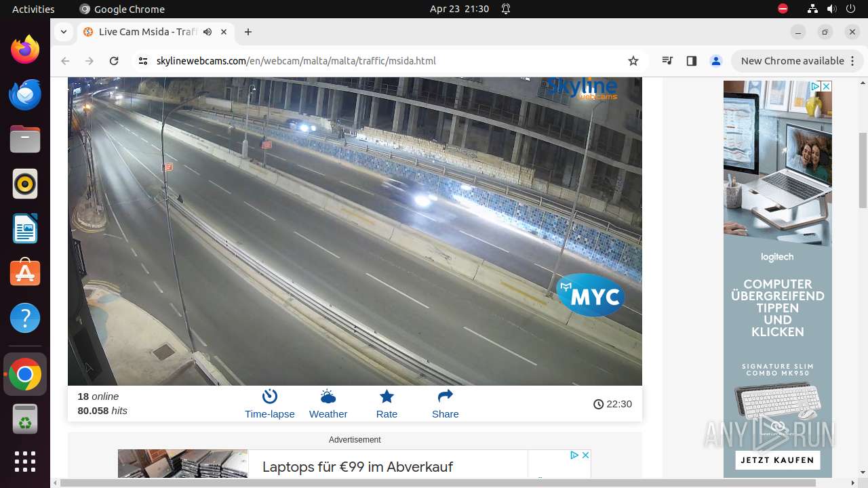Click the laptops thumbnail in bottom ad
This screenshot has width=868, height=488.
[183, 464]
